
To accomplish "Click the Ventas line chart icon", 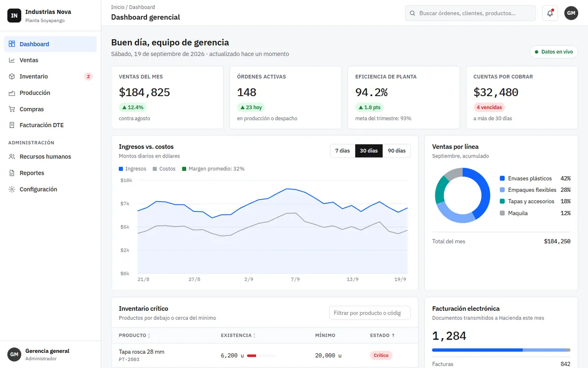I will coord(12,60).
